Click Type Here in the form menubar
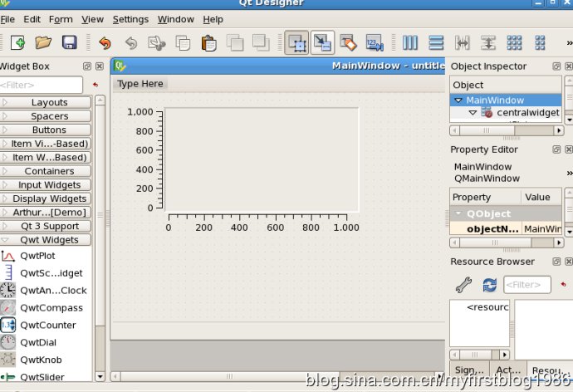 [x=140, y=84]
